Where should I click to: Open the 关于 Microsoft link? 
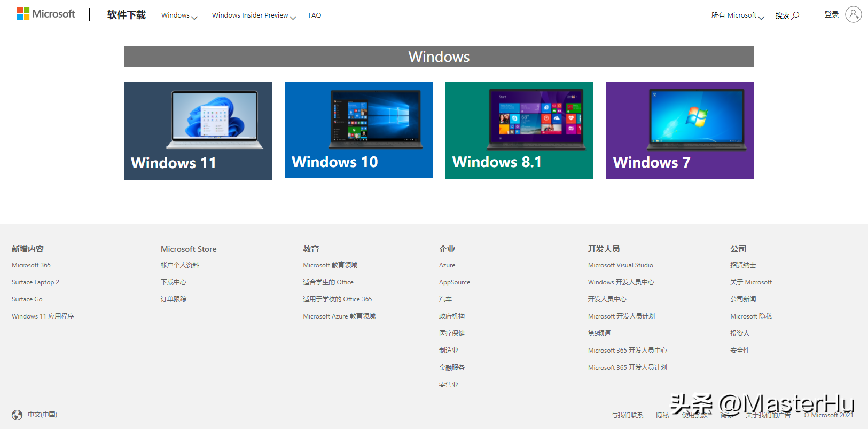click(751, 282)
